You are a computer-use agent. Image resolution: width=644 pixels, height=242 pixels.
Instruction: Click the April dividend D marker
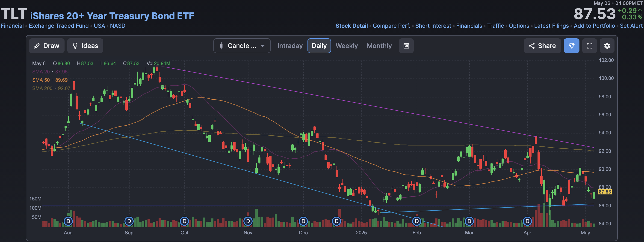pos(527,221)
